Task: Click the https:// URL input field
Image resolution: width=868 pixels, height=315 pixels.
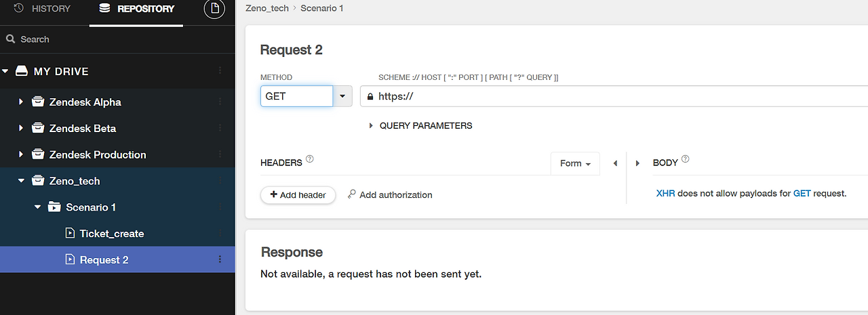Action: pyautogui.click(x=610, y=96)
